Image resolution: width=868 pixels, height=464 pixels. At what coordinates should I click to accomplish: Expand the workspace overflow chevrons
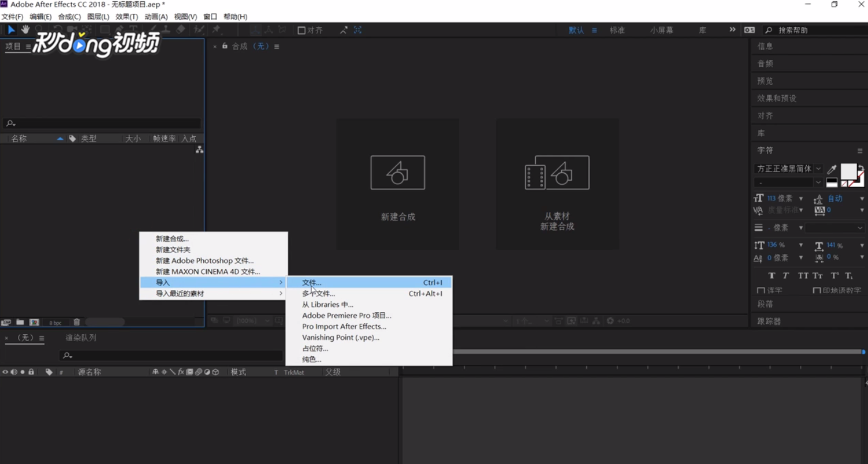click(732, 29)
